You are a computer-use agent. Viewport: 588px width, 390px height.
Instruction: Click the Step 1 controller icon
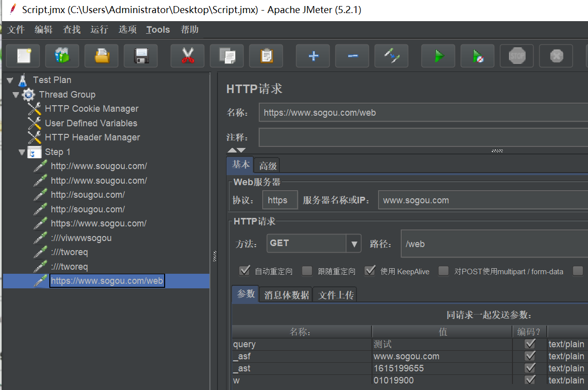(34, 152)
